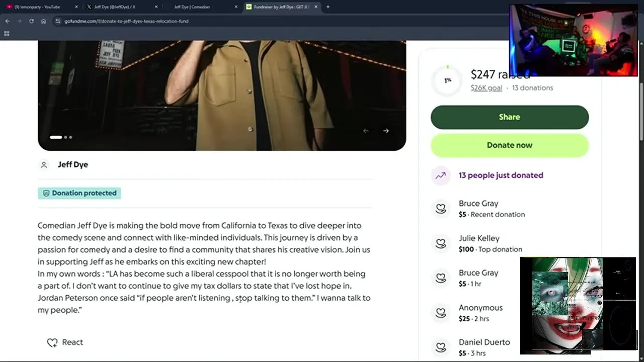Show previous photo with carousel left arrow
The height and width of the screenshot is (362, 644).
(x=366, y=131)
